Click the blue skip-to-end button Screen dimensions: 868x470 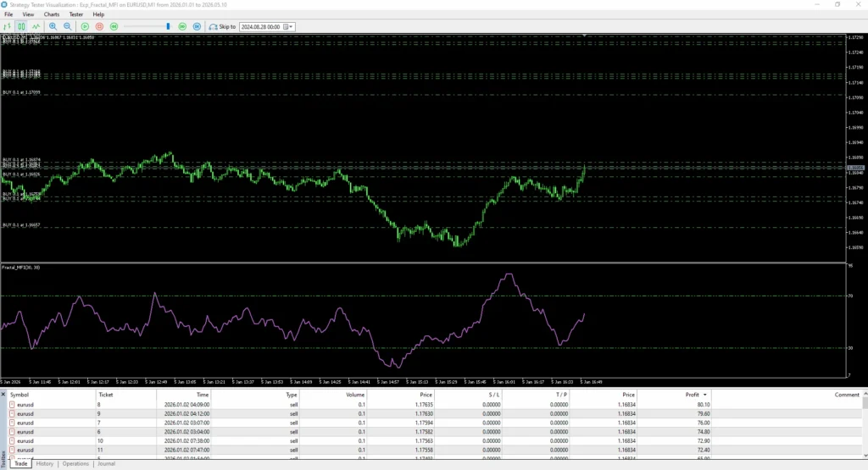(197, 26)
